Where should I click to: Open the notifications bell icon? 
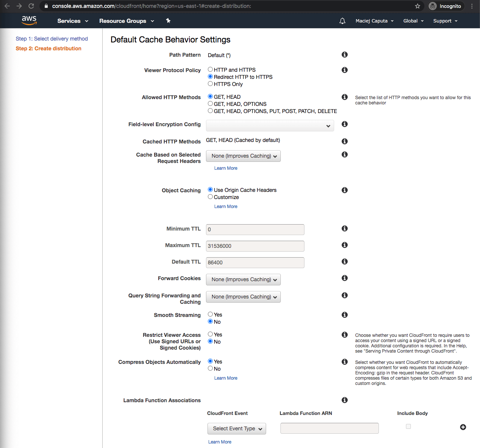pyautogui.click(x=342, y=21)
